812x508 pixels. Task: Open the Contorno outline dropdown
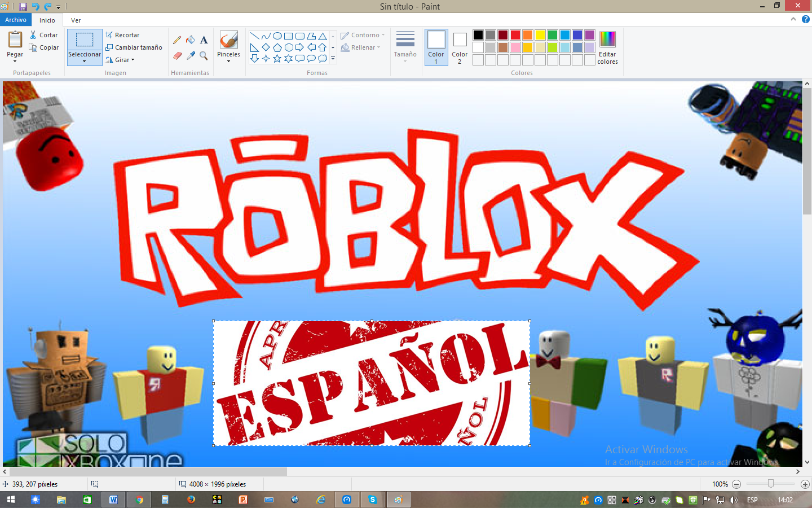[363, 35]
